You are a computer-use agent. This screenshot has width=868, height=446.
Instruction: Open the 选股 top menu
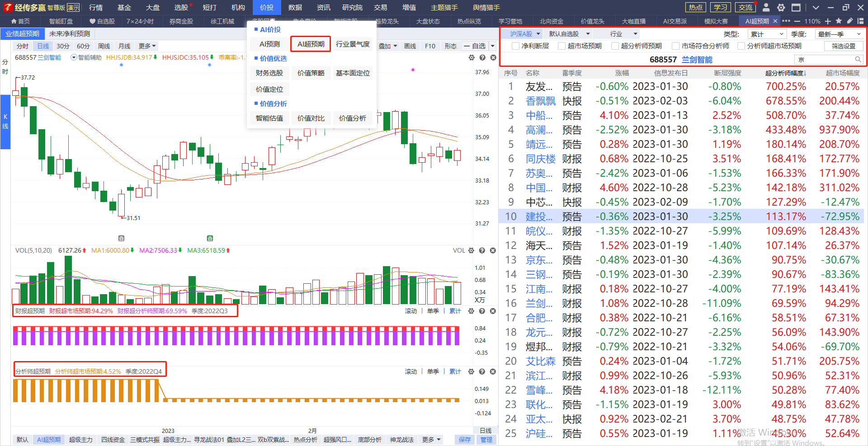pos(182,7)
